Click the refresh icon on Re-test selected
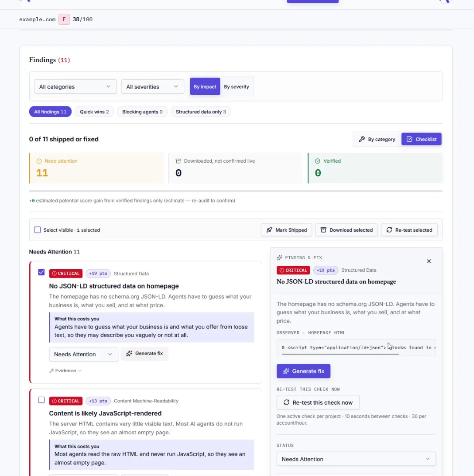This screenshot has height=476, width=474. (389, 230)
